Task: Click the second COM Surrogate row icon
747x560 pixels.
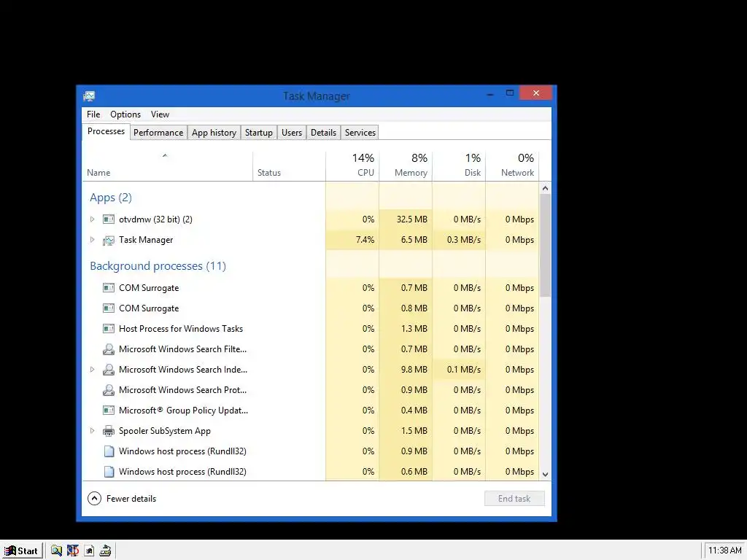Action: click(109, 308)
